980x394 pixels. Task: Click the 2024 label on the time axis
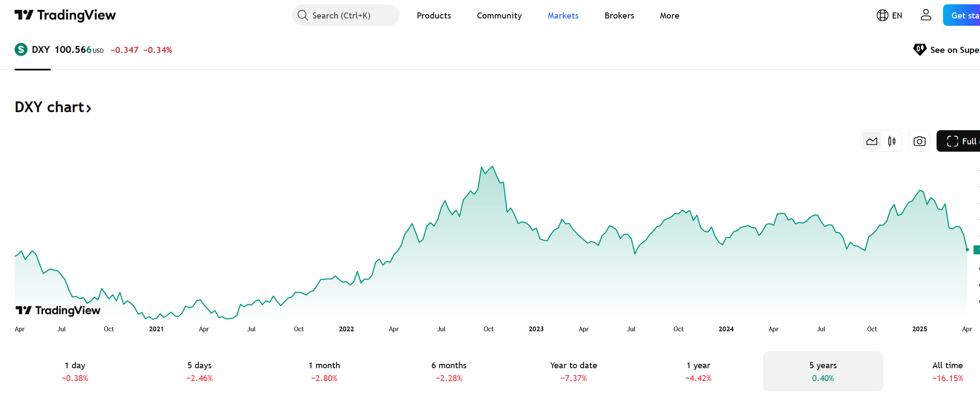(x=726, y=329)
